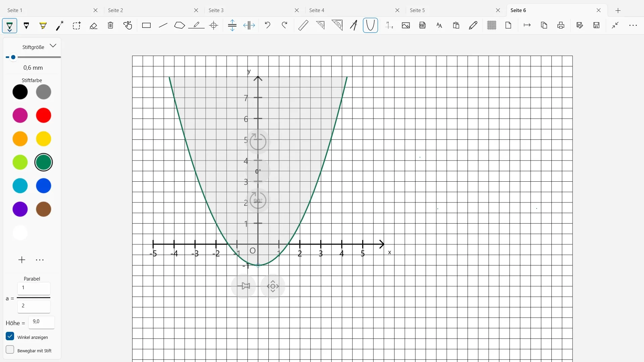The width and height of the screenshot is (644, 362).
Task: Click the blank page icon
Action: pyautogui.click(x=508, y=25)
